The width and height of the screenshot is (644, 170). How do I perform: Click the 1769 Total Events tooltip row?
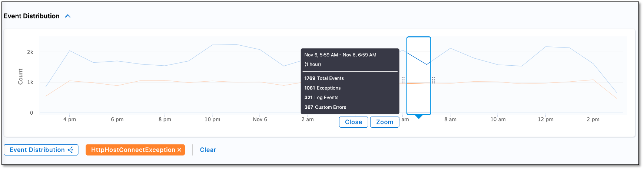pyautogui.click(x=324, y=78)
